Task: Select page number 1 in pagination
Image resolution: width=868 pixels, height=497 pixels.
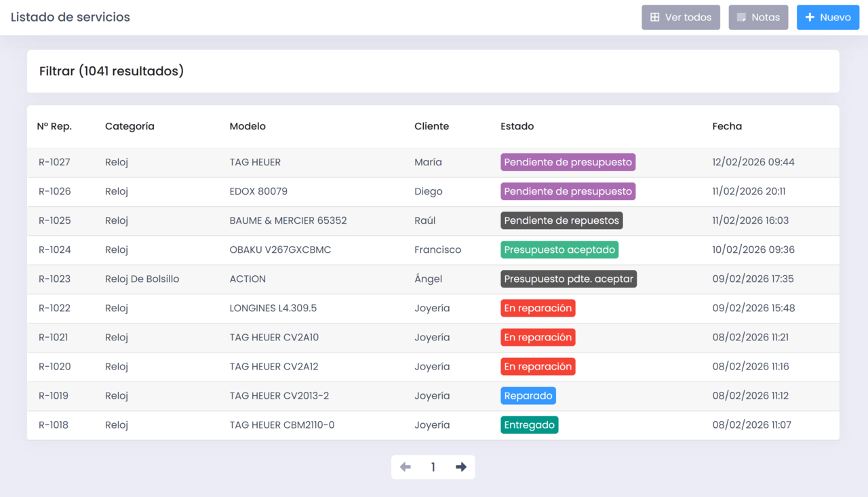Action: tap(433, 467)
